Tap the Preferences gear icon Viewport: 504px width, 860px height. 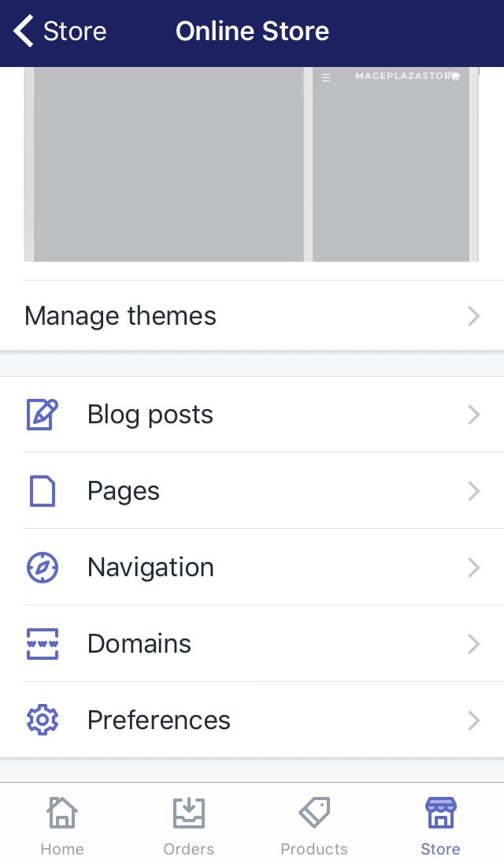[43, 720]
